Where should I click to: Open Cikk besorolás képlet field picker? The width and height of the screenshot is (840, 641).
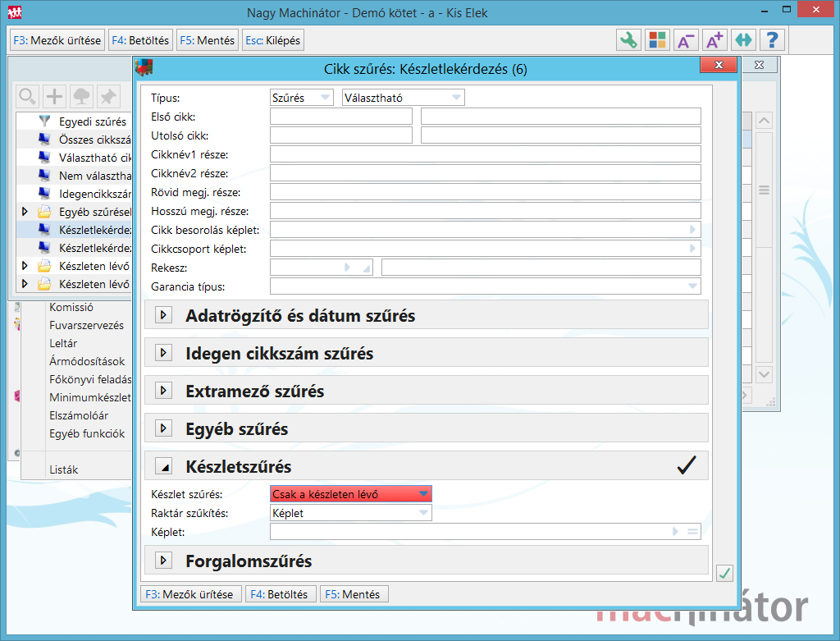tap(692, 229)
